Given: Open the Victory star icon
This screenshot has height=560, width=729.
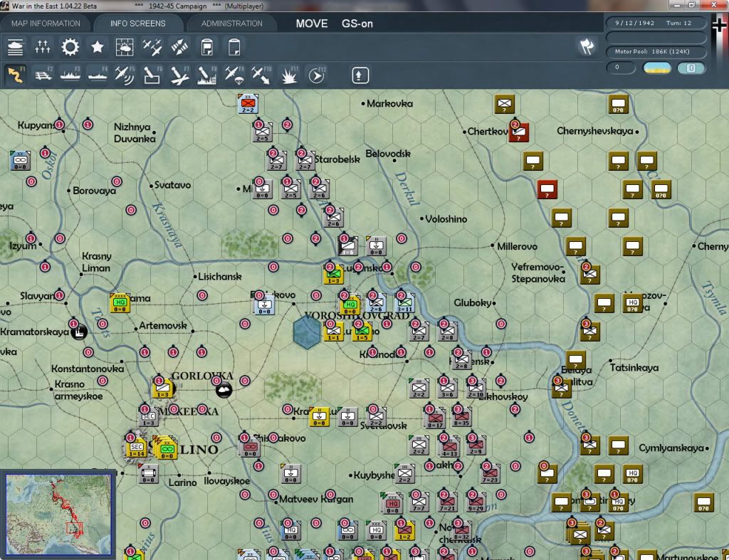Looking at the screenshot, I should point(97,47).
